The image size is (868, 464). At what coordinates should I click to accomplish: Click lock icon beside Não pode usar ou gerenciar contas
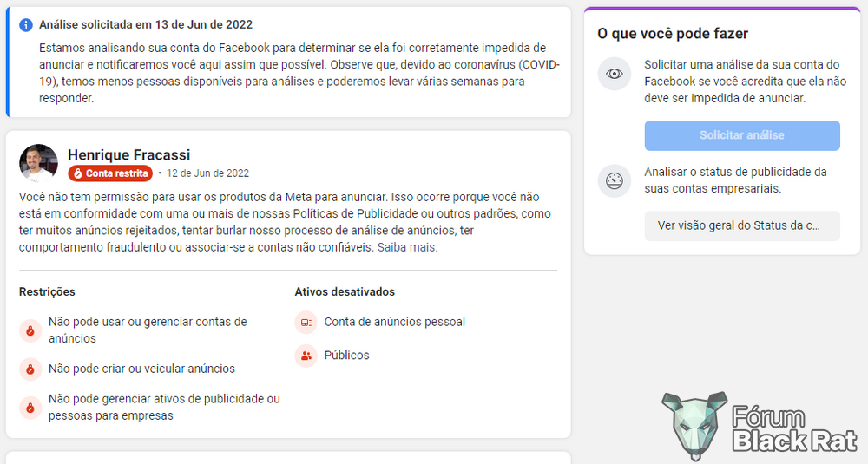click(30, 330)
